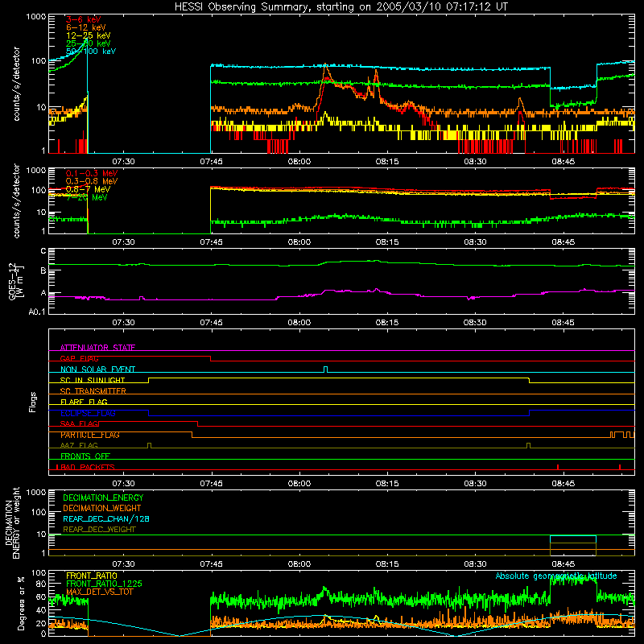Viewport: 644px width, 644px height.
Task: Select the blue ECLIPSE_FLAG label
Action: (x=88, y=413)
